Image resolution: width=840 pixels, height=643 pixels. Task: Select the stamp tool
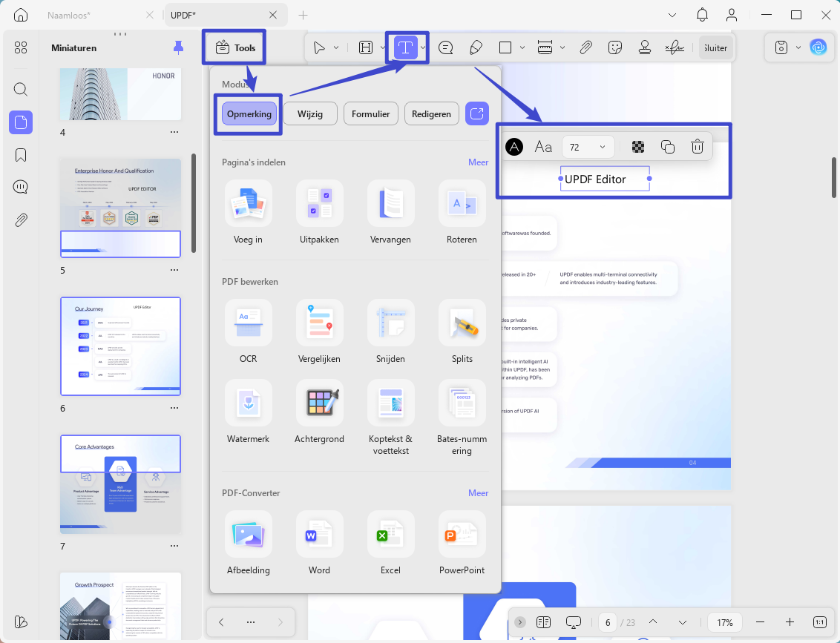(645, 47)
